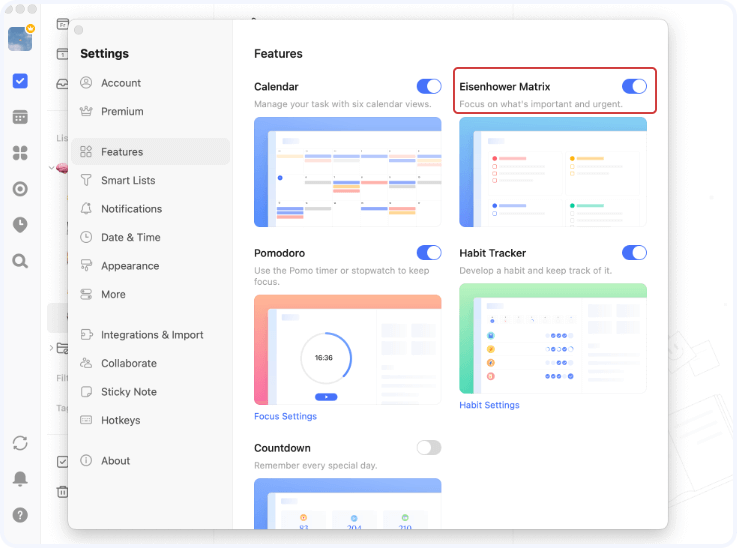Open the Calendar view icon in left rail
The width and height of the screenshot is (737, 548).
coord(20,117)
